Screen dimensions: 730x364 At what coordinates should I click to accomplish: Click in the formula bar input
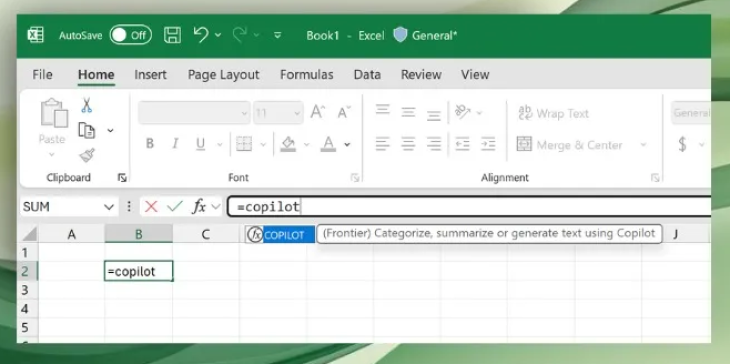pyautogui.click(x=469, y=207)
